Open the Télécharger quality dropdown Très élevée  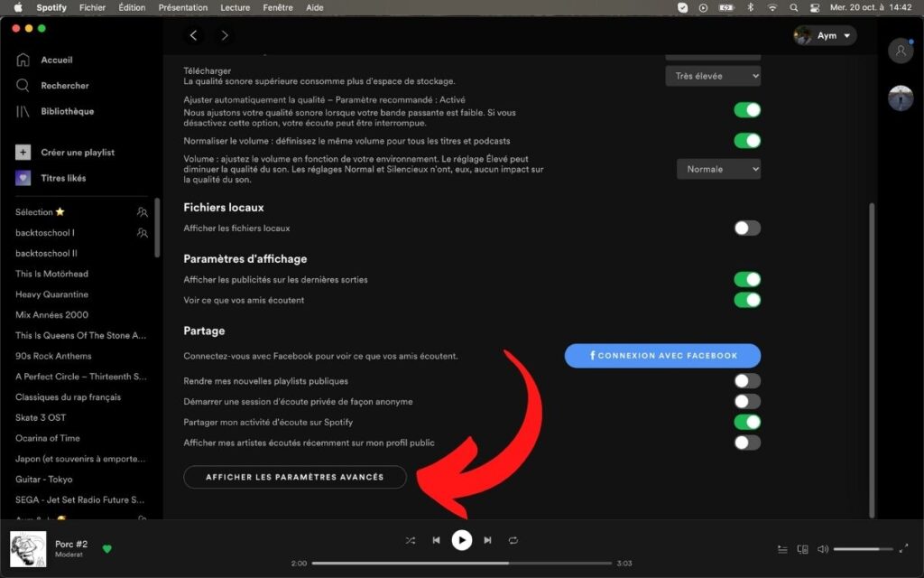[713, 76]
